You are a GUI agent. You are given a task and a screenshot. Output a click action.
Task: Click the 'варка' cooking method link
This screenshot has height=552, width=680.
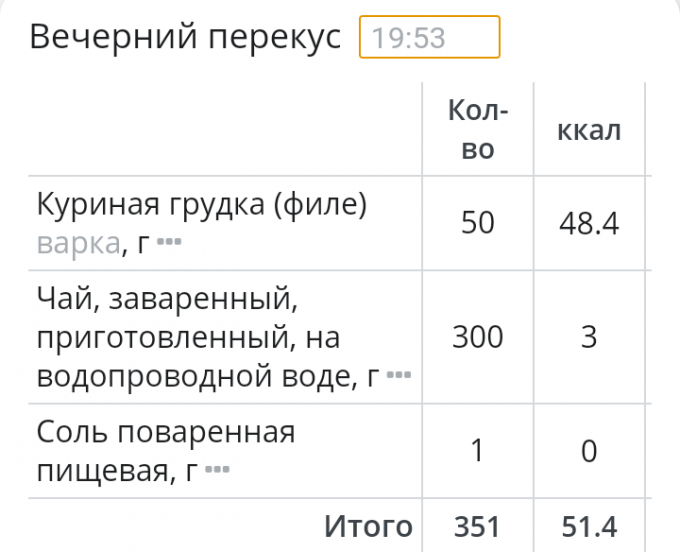pos(78,243)
